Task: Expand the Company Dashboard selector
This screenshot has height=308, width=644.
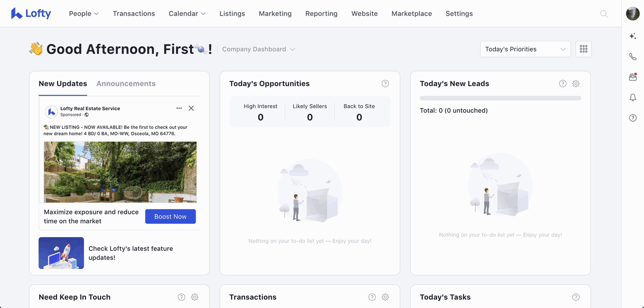Action: pos(258,49)
